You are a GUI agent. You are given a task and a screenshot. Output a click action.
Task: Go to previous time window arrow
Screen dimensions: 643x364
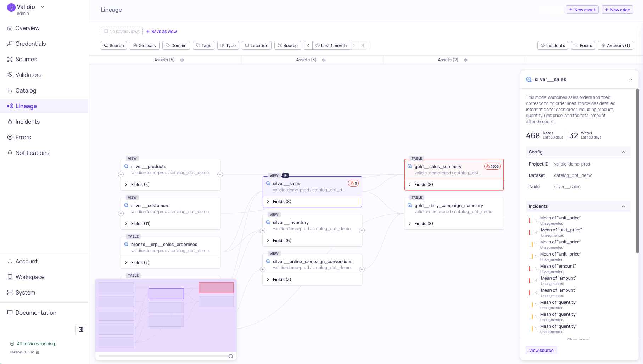(x=308, y=45)
